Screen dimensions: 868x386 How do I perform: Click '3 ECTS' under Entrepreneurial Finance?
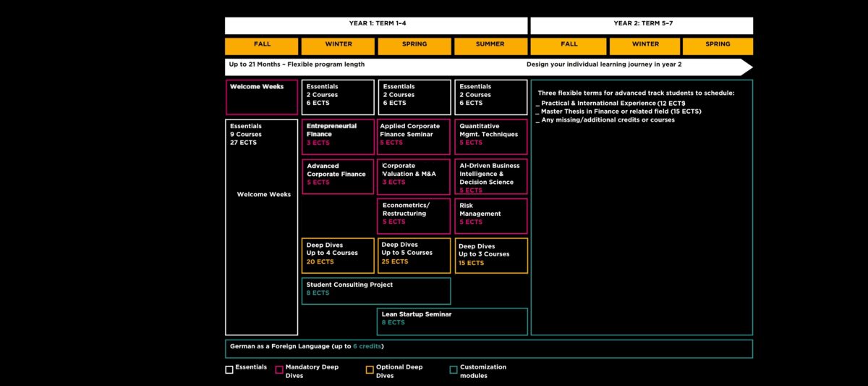coord(318,143)
